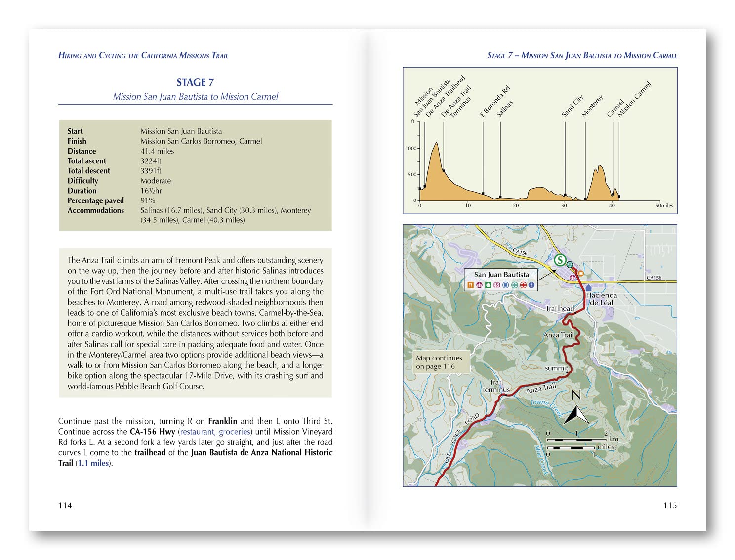Click the purple ATM/bank icon in legend
The height and width of the screenshot is (560, 735).
497,285
